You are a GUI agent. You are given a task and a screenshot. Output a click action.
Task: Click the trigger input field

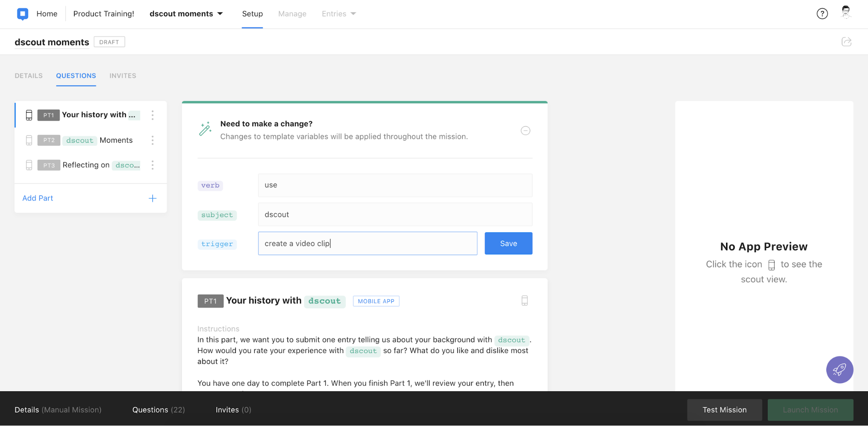click(x=367, y=244)
